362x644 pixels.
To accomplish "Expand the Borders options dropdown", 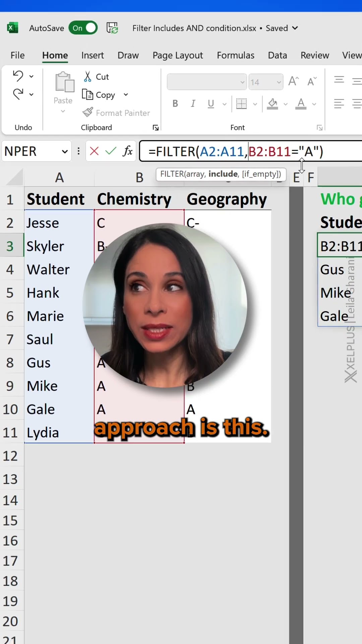I will pyautogui.click(x=255, y=104).
